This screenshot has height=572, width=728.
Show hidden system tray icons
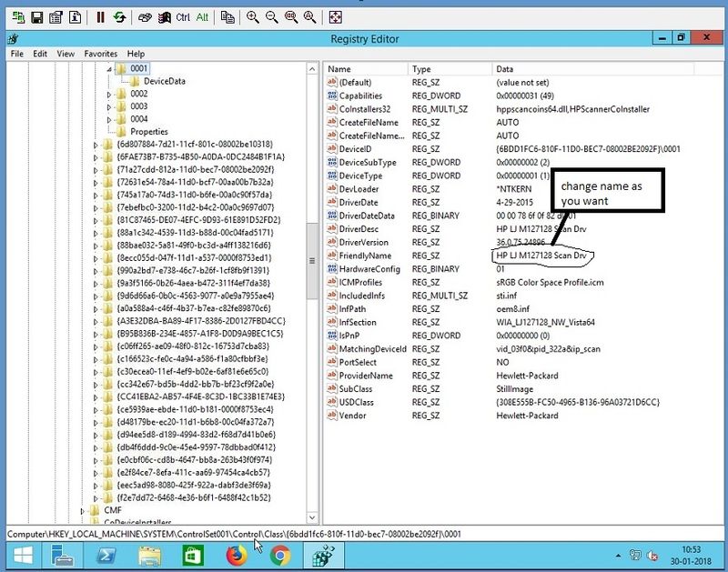click(x=618, y=555)
